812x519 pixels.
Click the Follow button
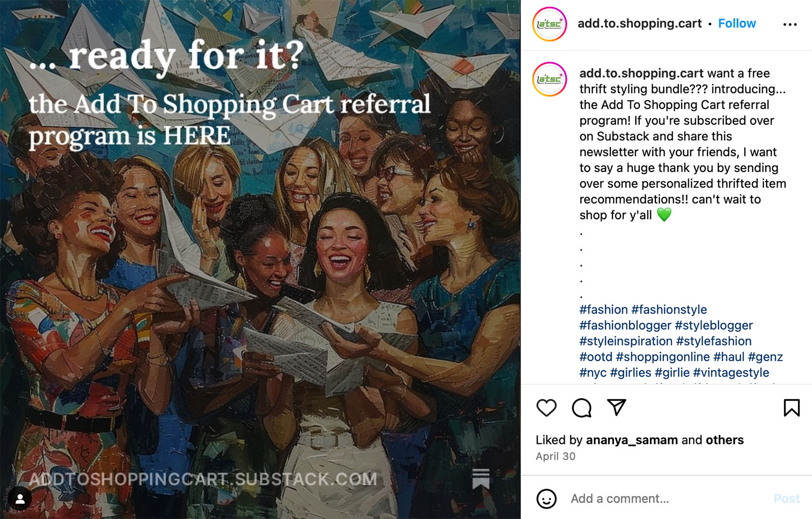737,23
